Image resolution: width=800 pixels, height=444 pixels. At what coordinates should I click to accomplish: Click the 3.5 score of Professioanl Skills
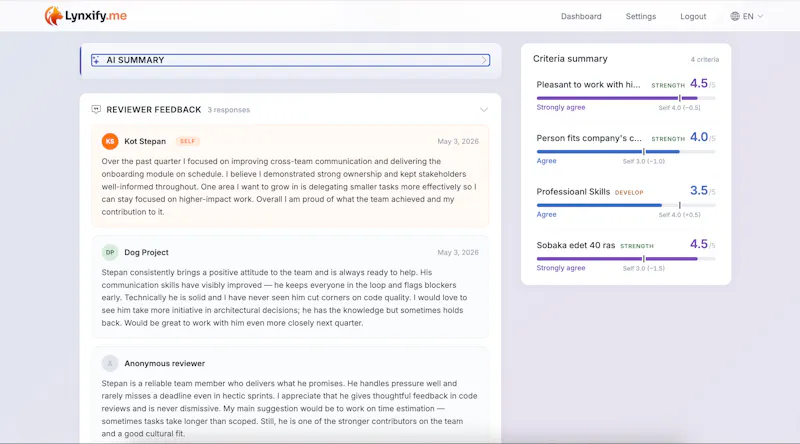(698, 190)
